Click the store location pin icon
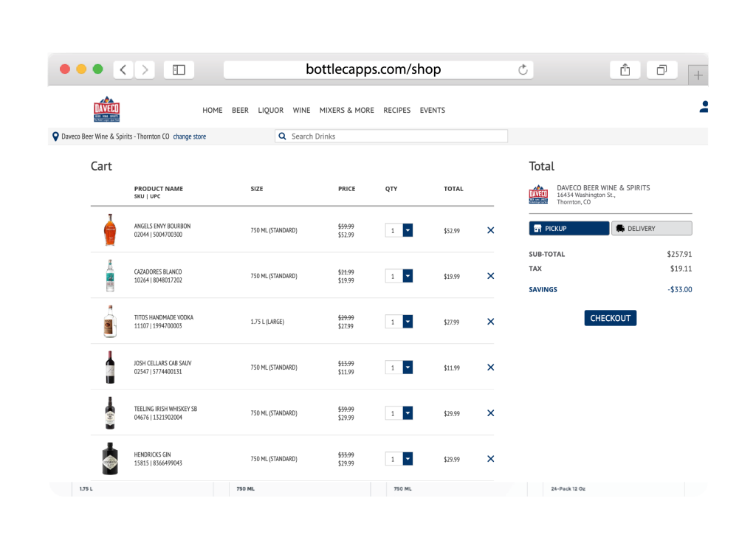 click(x=55, y=137)
